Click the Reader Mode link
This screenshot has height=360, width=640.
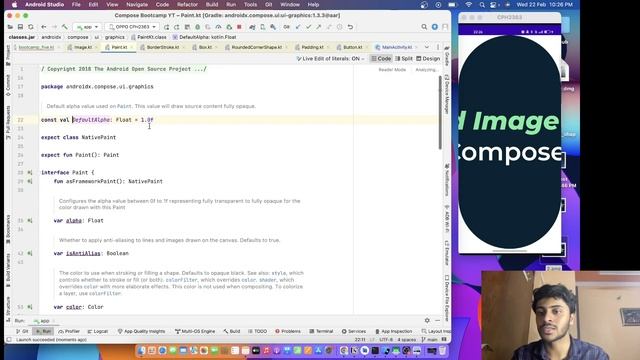(392, 70)
